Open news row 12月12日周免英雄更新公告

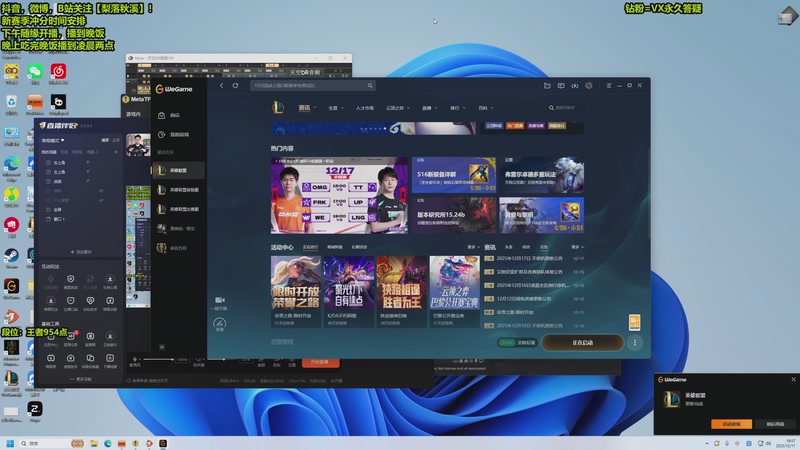pos(534,298)
